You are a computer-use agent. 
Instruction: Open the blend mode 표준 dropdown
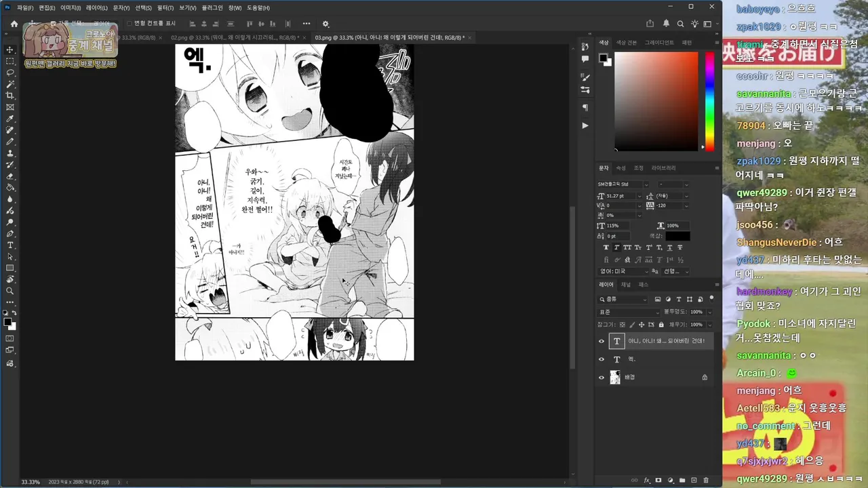coord(629,312)
